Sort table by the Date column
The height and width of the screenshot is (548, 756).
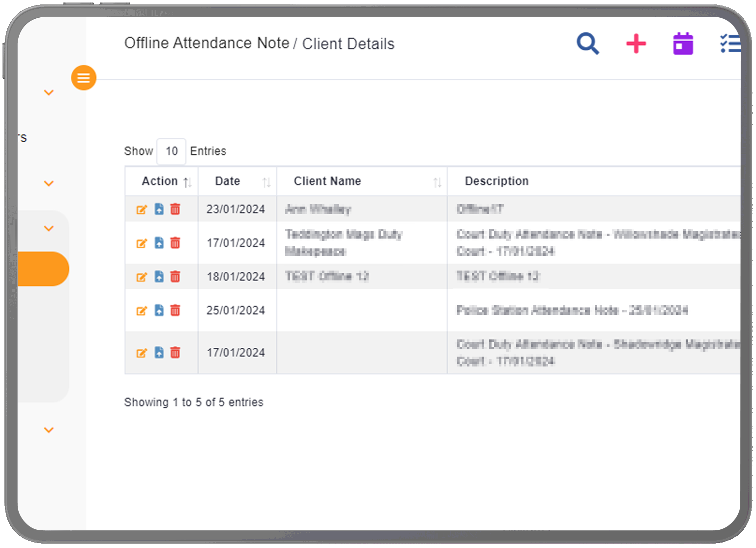266,182
